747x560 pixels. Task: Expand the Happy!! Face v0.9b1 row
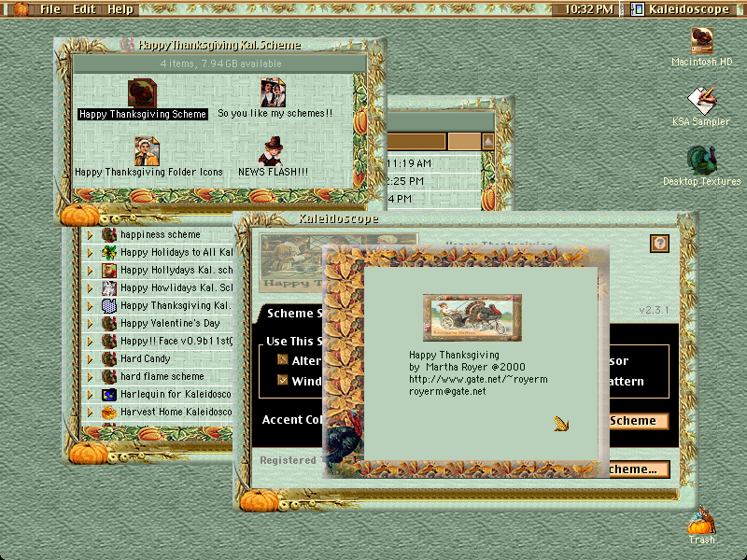click(x=90, y=342)
